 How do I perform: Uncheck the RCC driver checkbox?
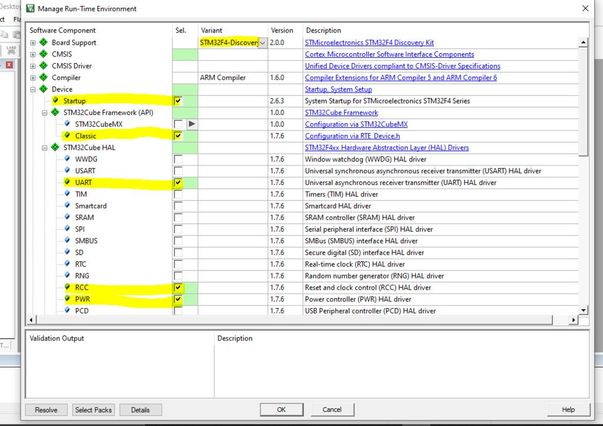178,287
